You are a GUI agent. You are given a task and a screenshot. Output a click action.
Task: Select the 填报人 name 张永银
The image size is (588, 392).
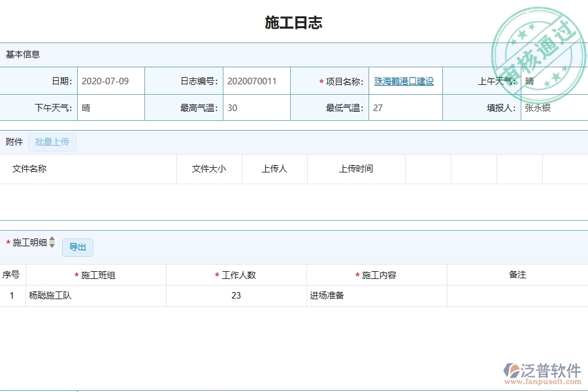tap(536, 107)
